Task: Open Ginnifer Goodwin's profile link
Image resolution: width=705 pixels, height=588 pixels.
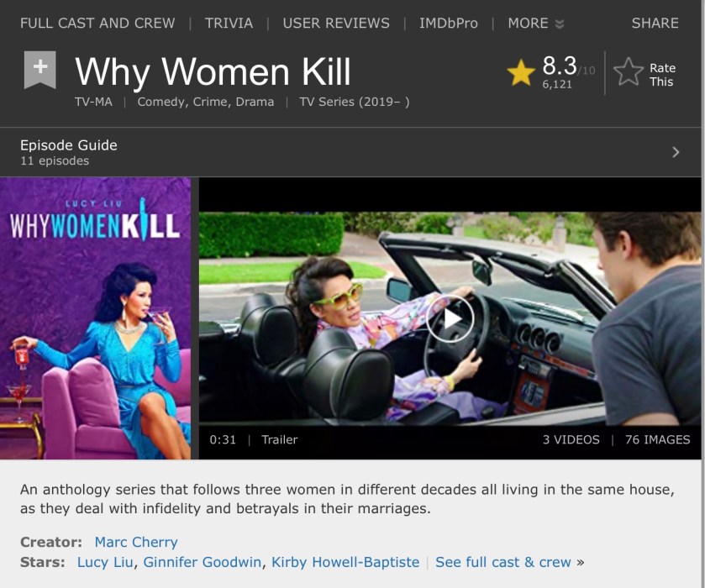Action: pos(202,562)
